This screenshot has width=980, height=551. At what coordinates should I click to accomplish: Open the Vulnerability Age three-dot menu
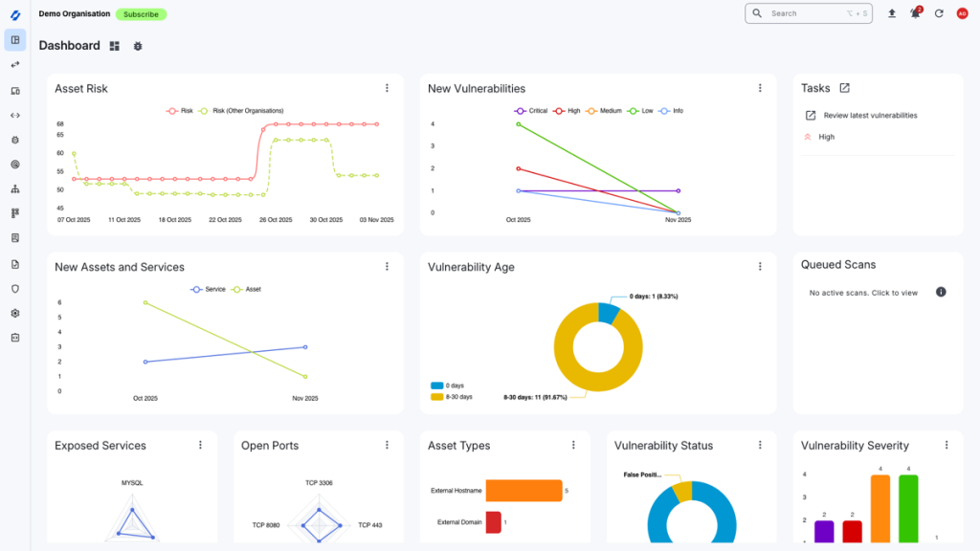pyautogui.click(x=760, y=267)
